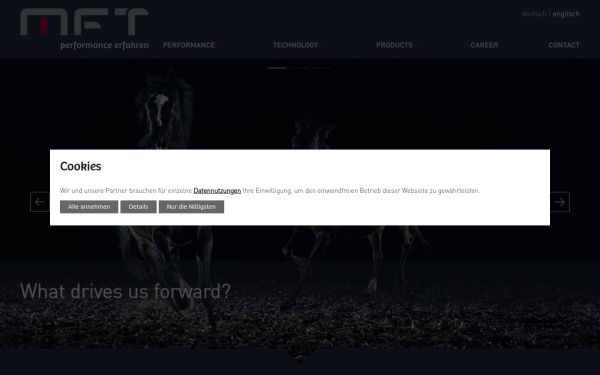The height and width of the screenshot is (375, 600).
Task: Accept all cookies with Alle annehmen
Action: coord(89,207)
